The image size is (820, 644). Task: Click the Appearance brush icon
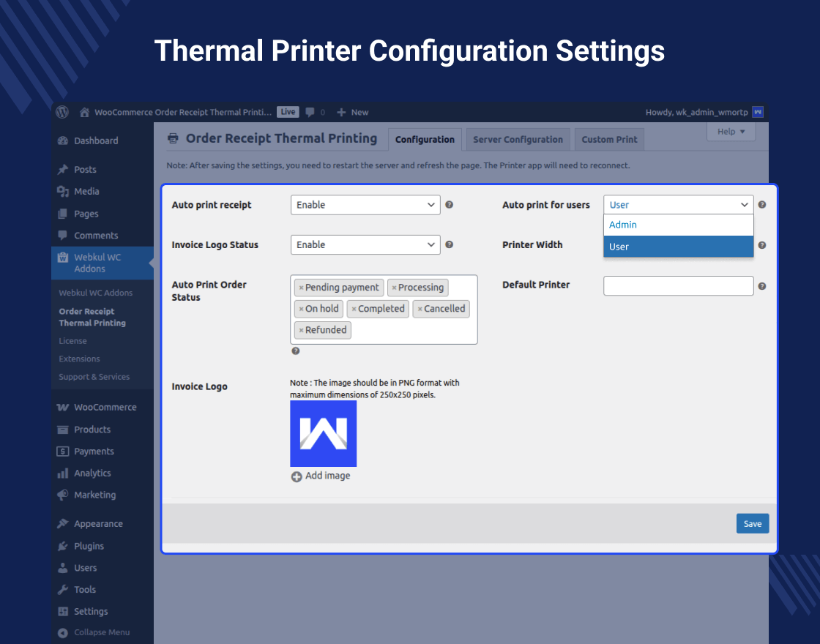pyautogui.click(x=63, y=524)
